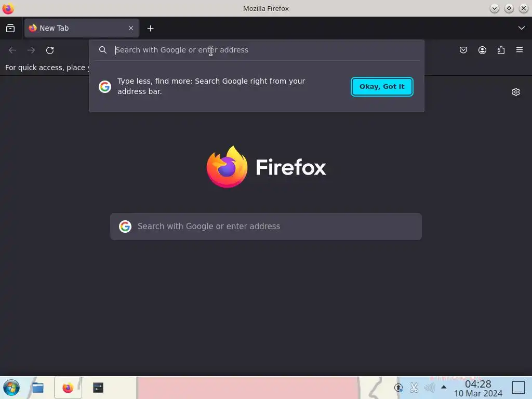Select the New Tab tab
The width and height of the screenshot is (532, 399).
82,28
